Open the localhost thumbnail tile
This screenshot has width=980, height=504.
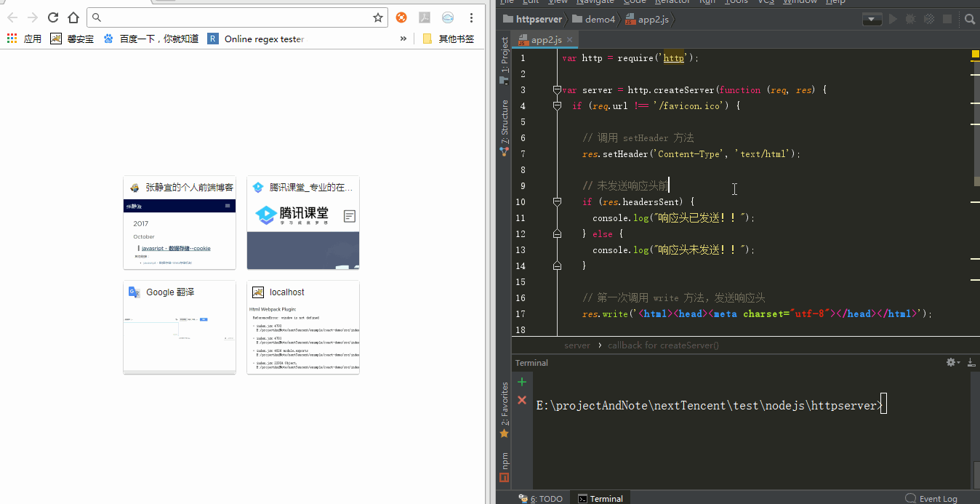[x=303, y=327]
